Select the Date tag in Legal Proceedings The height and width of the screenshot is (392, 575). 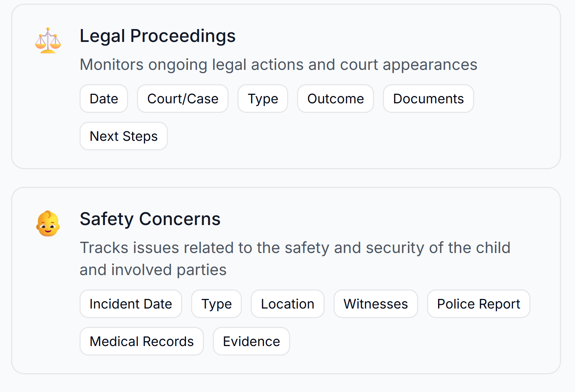click(104, 99)
